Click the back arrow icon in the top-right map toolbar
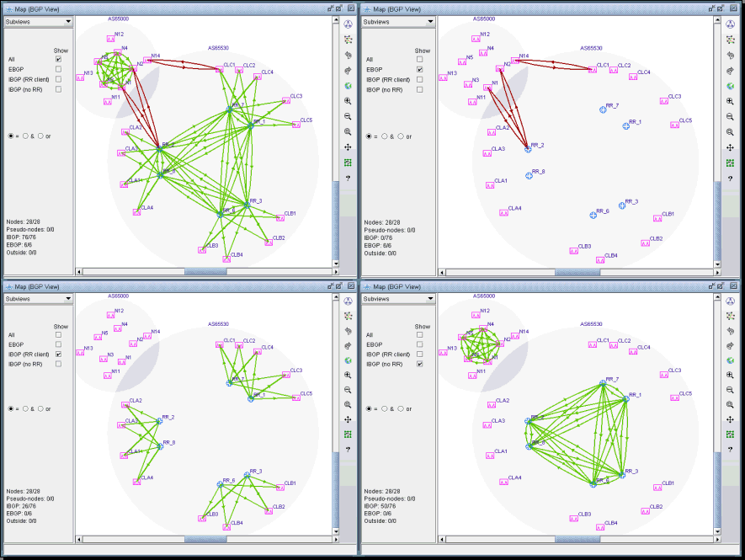Image resolution: width=745 pixels, height=560 pixels. point(732,55)
